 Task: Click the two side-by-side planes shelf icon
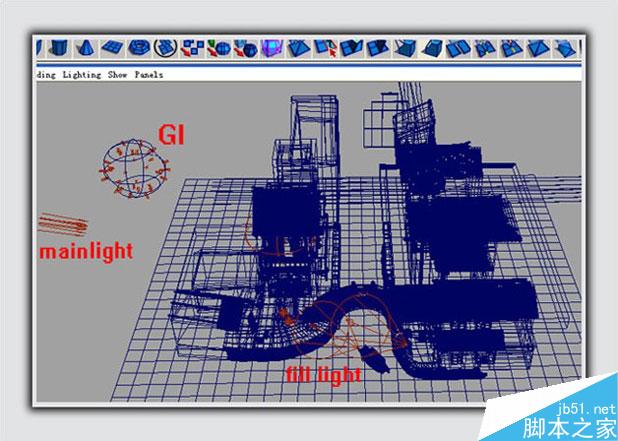pos(459,48)
